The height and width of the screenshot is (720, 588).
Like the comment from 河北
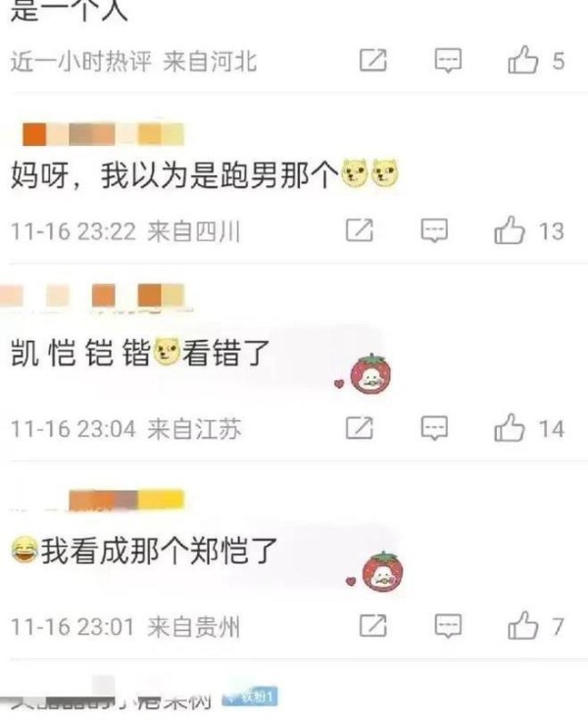522,59
